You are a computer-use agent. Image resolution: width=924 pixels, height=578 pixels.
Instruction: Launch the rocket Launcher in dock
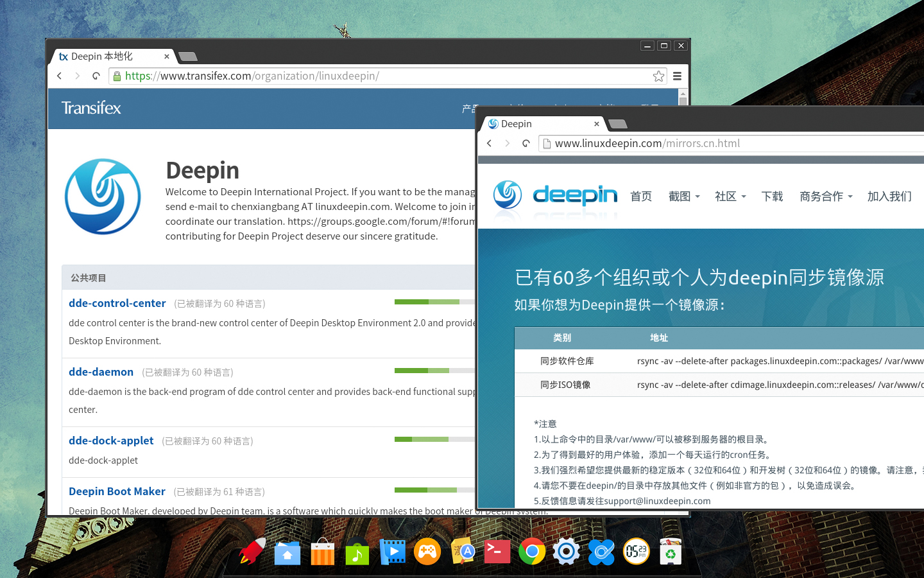tap(252, 551)
